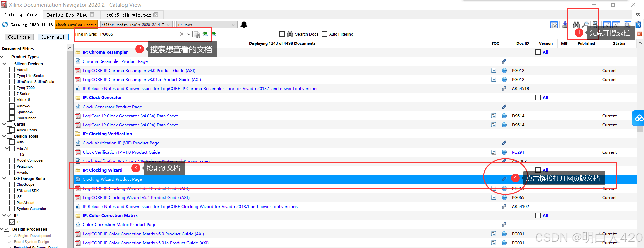Check the Alveo Cards filter checkbox
Screen dimensions: 644x248
click(x=12, y=130)
